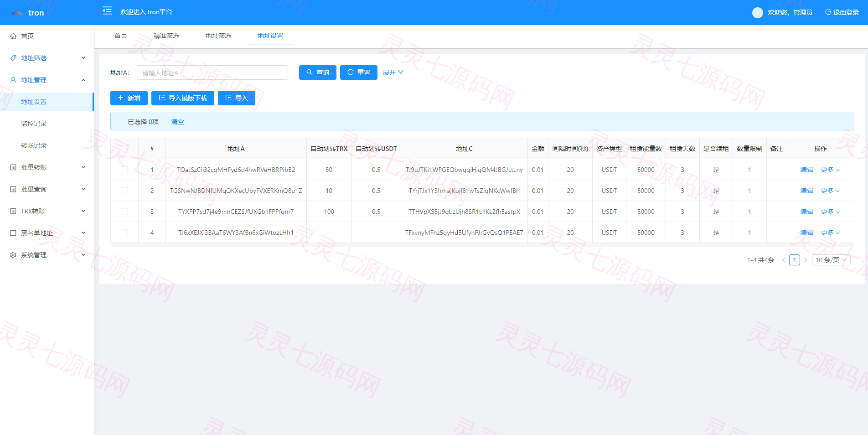
Task: Switch to the 精准筛选 tab
Action: tap(166, 36)
